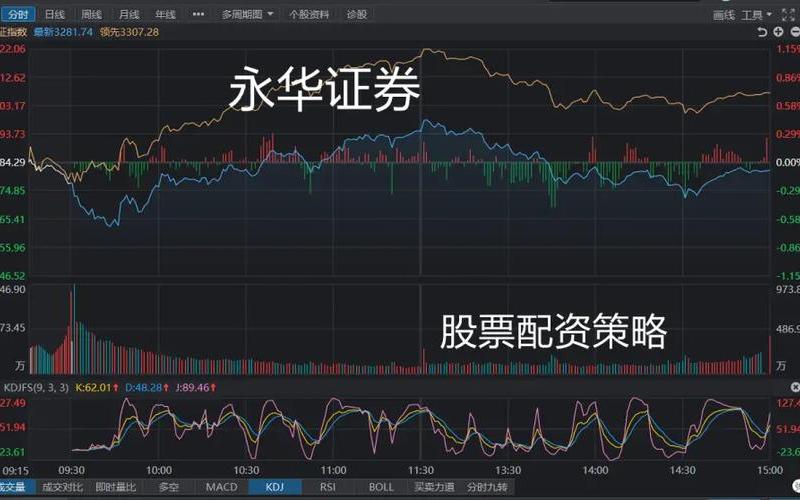
Task: Click the 10:30 time axis label
Action: click(x=246, y=470)
